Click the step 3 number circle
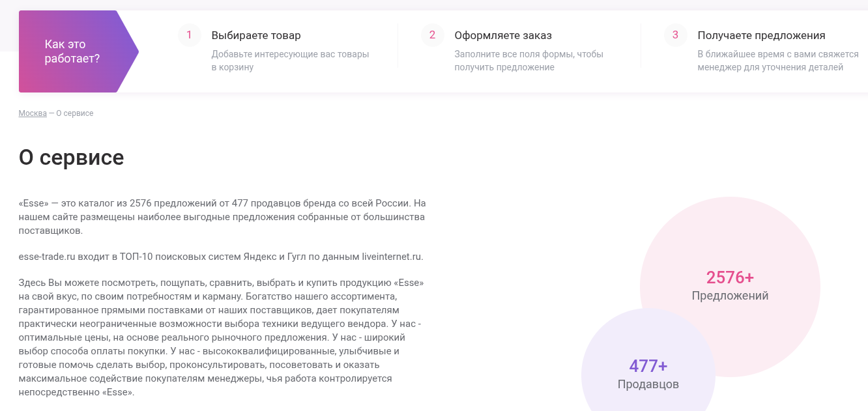868x411 pixels. pyautogui.click(x=675, y=35)
